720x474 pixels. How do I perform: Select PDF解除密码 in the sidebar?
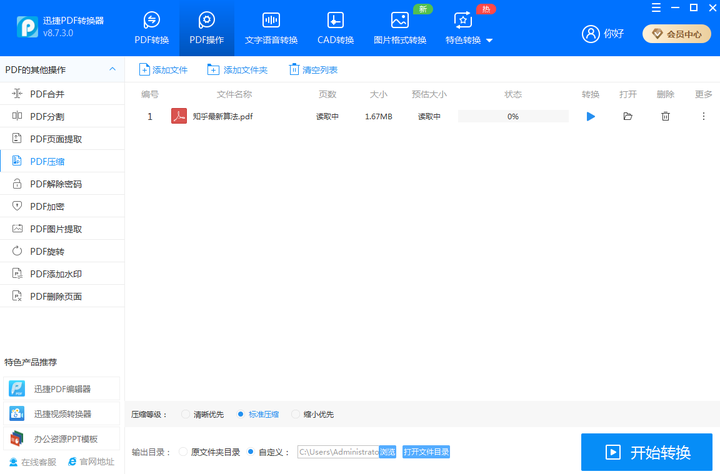[62, 184]
